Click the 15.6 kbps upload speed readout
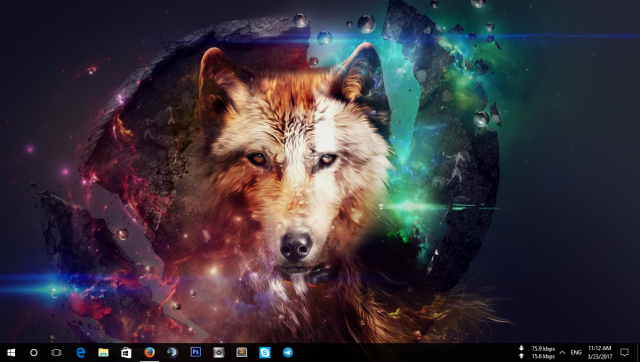This screenshot has height=362, width=640. pyautogui.click(x=543, y=356)
